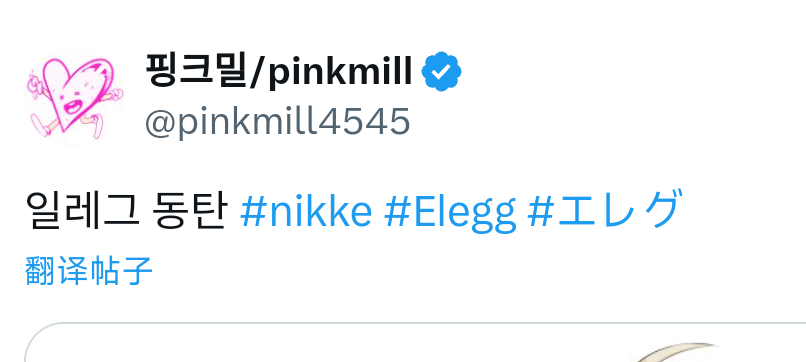This screenshot has height=362, width=806.
Task: Visit the @pinkmill4545 handle
Action: [x=278, y=122]
